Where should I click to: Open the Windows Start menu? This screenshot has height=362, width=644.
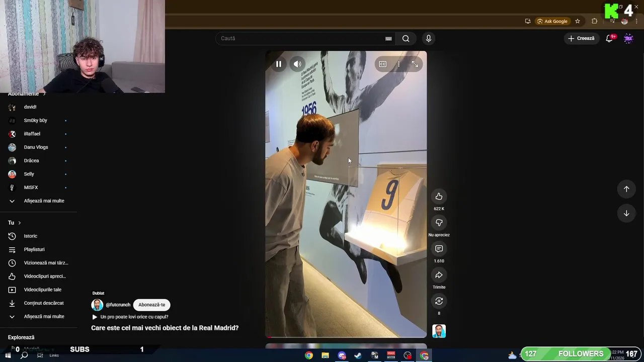point(8,355)
